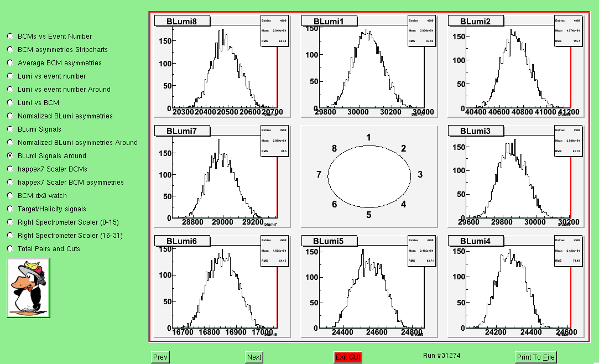Select BCMs vs Event Number radio button
The width and height of the screenshot is (599, 364).
pyautogui.click(x=11, y=37)
